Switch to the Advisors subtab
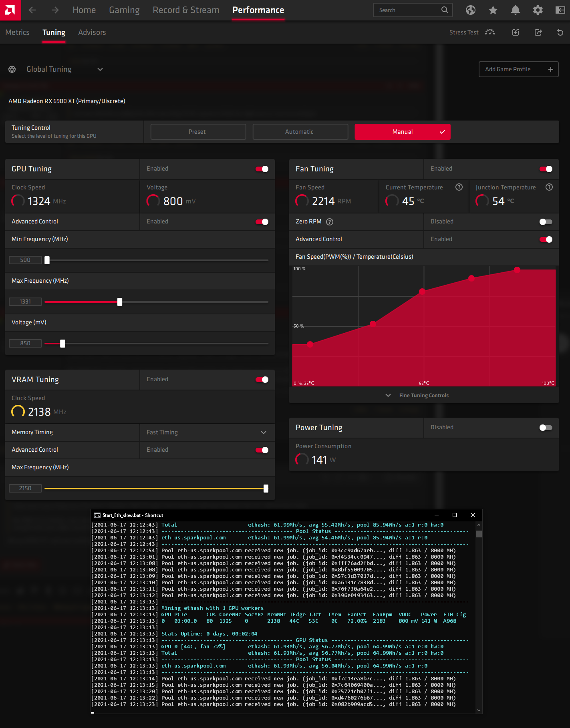This screenshot has width=570, height=728. click(x=92, y=32)
